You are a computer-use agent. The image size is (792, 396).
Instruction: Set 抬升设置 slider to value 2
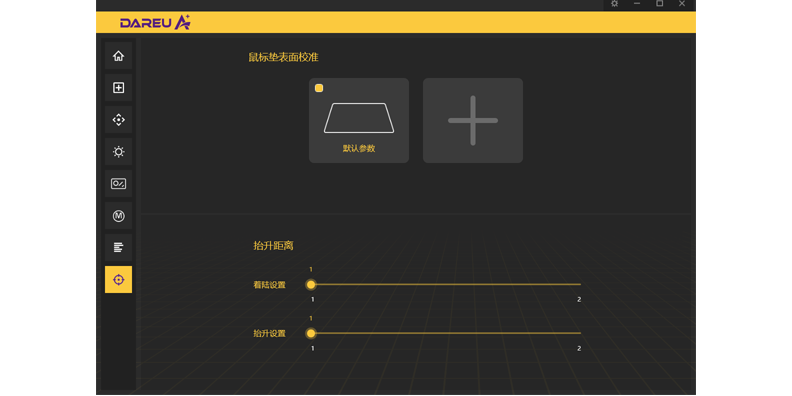click(x=580, y=333)
